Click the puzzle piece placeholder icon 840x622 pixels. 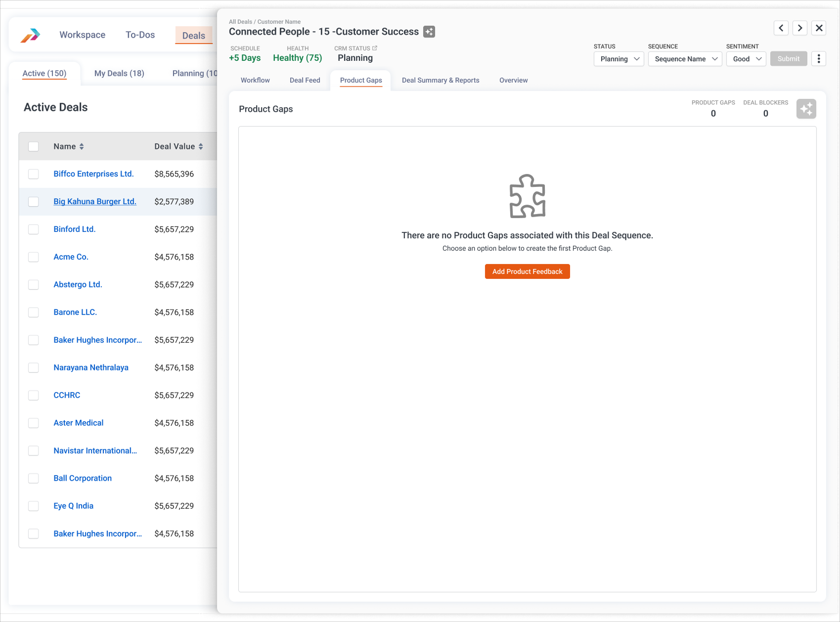pos(528,196)
